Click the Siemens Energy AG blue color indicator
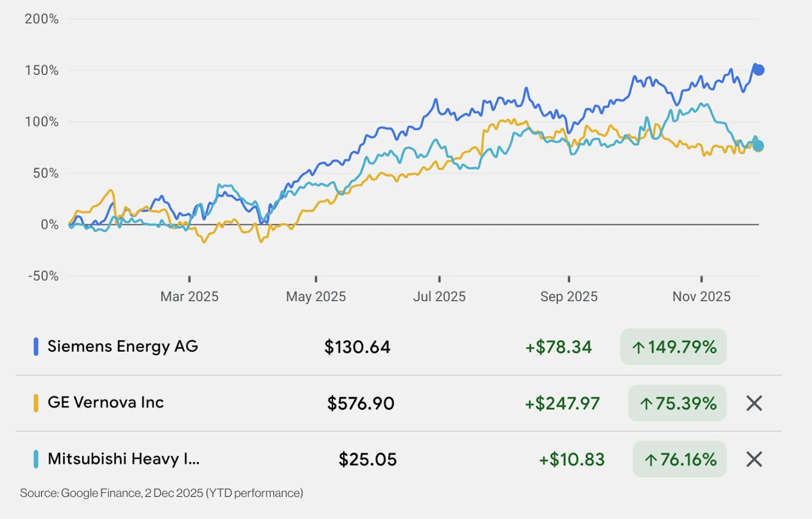812x519 pixels. point(35,347)
